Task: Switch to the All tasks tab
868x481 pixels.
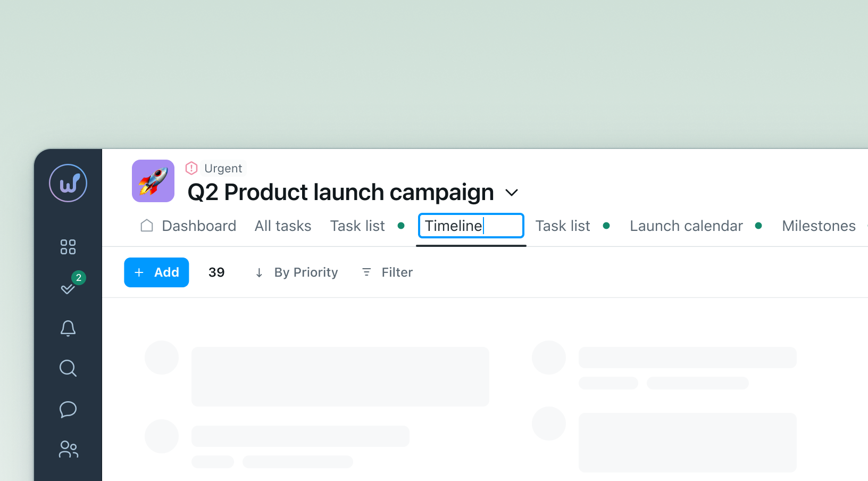Action: pos(283,226)
